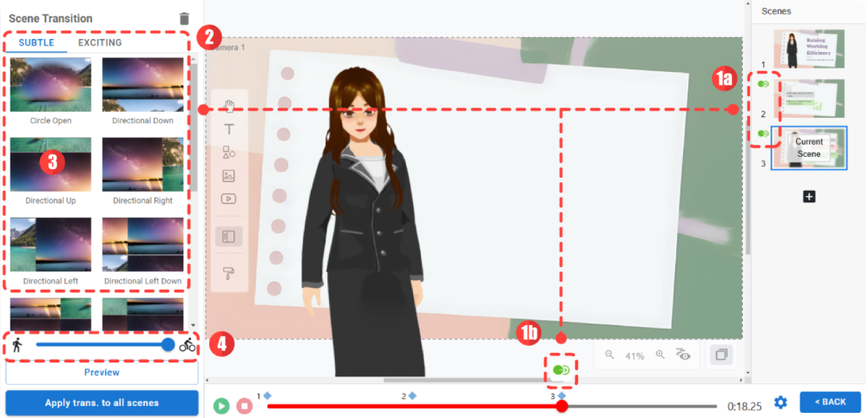The image size is (868, 418).
Task: Click the transition list scroll-down arrow
Action: 193,325
